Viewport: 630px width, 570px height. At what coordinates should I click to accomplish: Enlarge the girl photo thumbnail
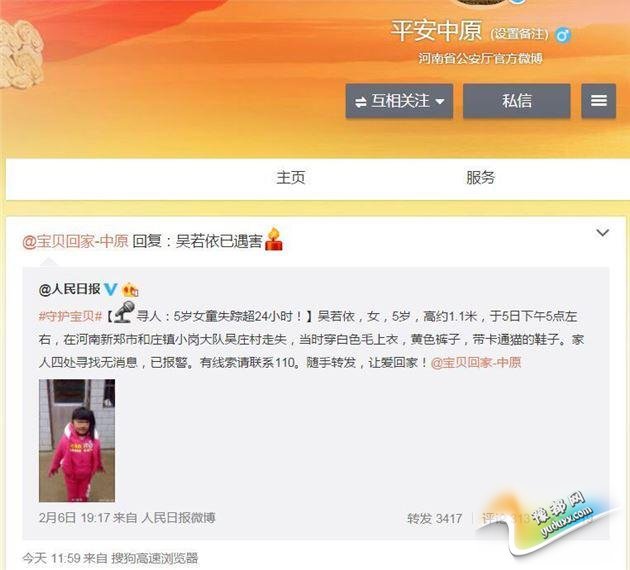[77, 441]
